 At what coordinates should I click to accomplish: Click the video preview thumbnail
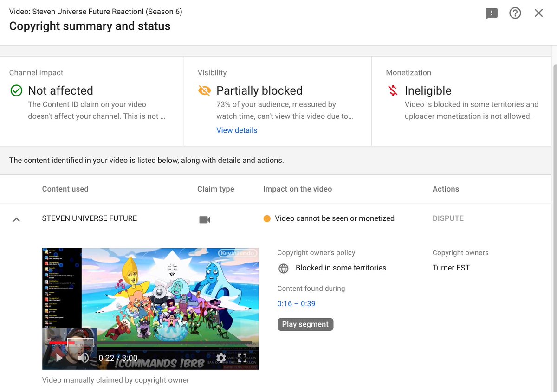(150, 308)
